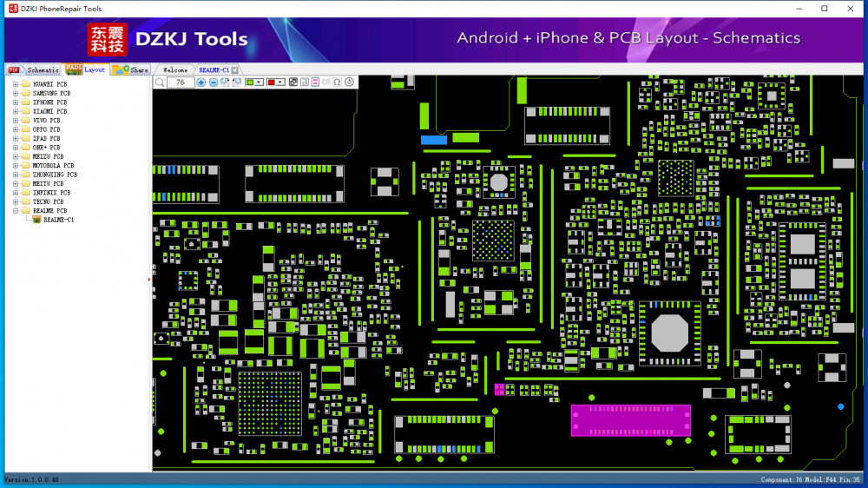The height and width of the screenshot is (488, 868).
Task: Open the green color dropdown
Action: pos(261,82)
